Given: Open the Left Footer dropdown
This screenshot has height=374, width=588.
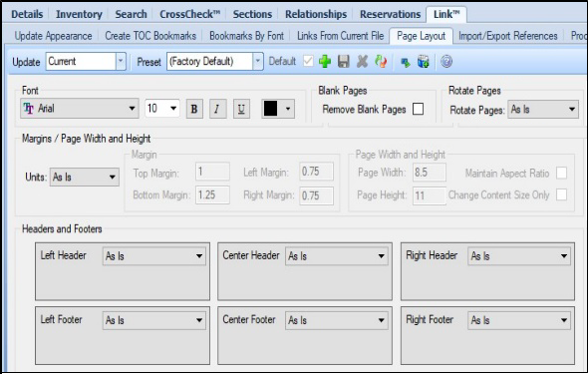Looking at the screenshot, I should click(x=154, y=320).
